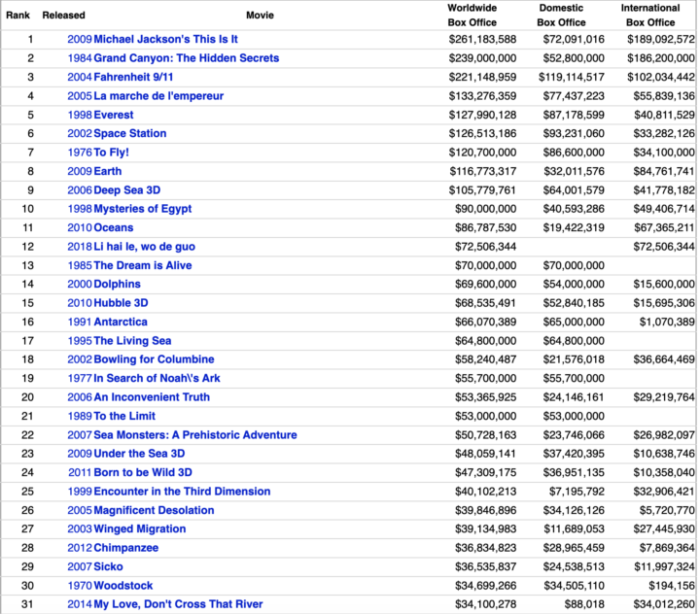Open the 2014 release year link

click(x=80, y=604)
